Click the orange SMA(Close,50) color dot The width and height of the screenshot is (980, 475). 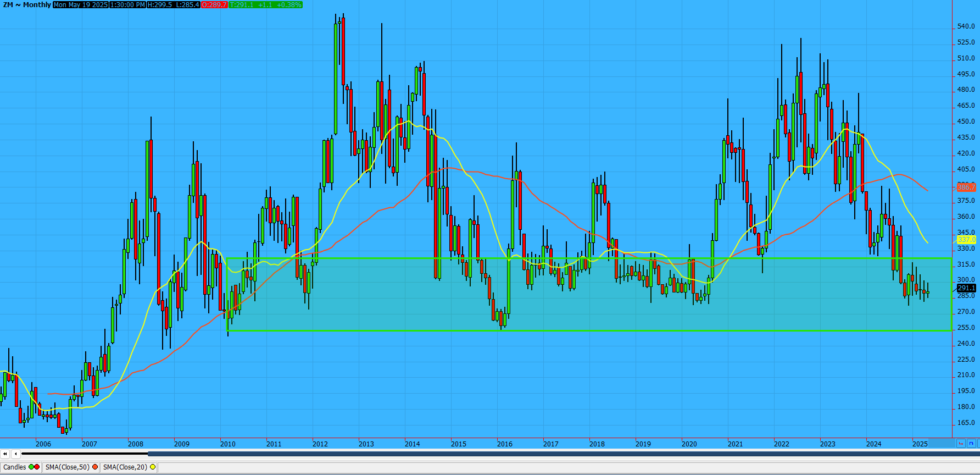pos(95,467)
